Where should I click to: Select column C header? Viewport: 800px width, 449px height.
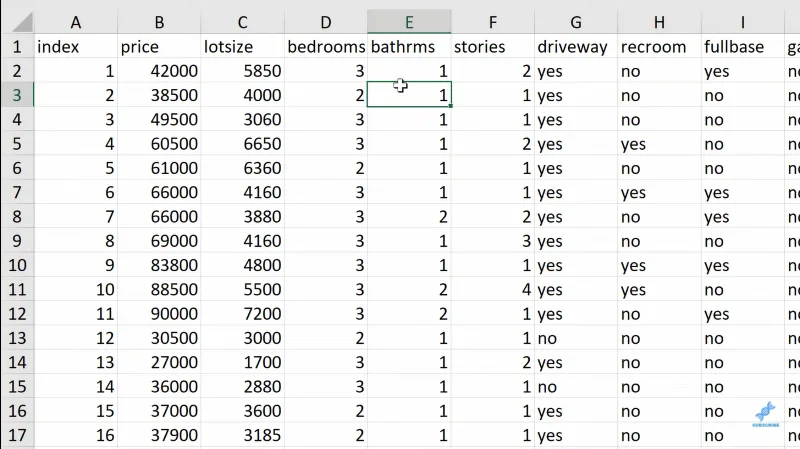[x=242, y=22]
